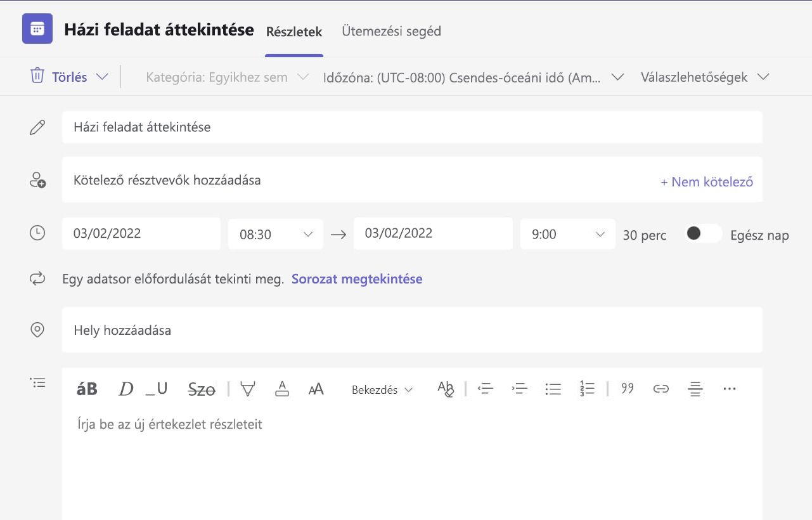
Task: Increase paragraph indent
Action: [x=519, y=389]
